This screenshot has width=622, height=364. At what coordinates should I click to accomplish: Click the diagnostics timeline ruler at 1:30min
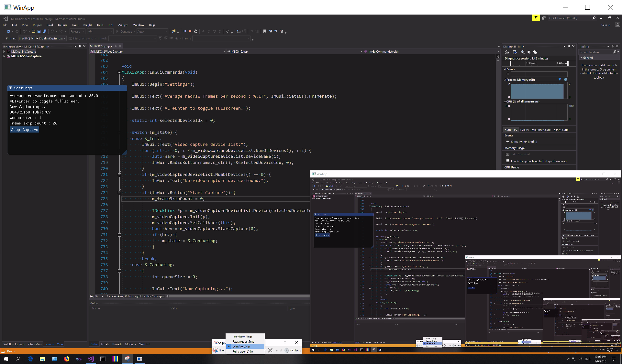pyautogui.click(x=531, y=63)
